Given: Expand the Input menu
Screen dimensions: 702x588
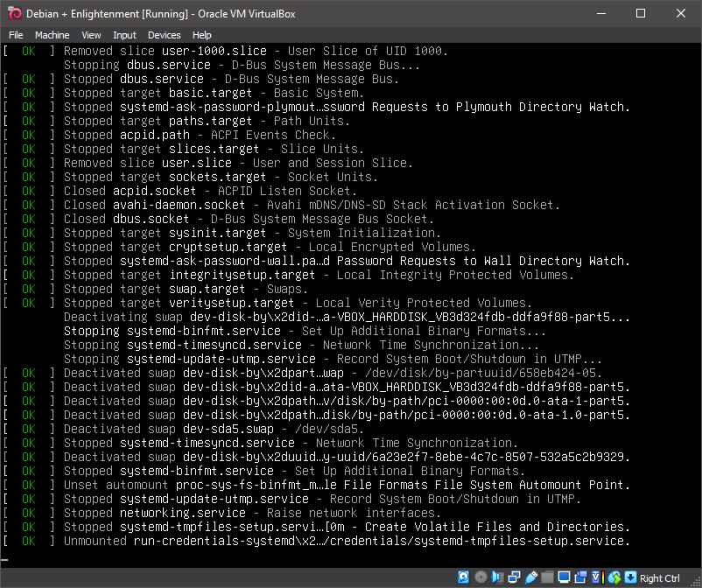Looking at the screenshot, I should click(124, 35).
